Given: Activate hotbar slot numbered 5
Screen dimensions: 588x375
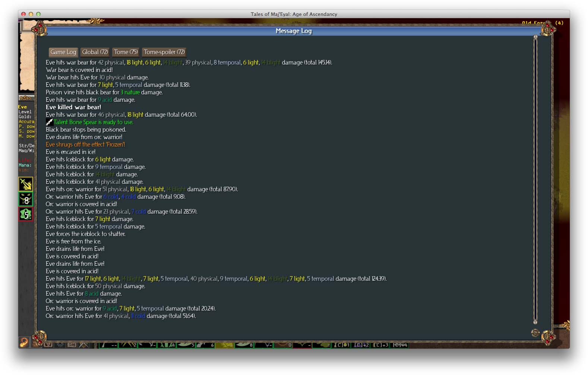Looking at the screenshot, I should [186, 345].
